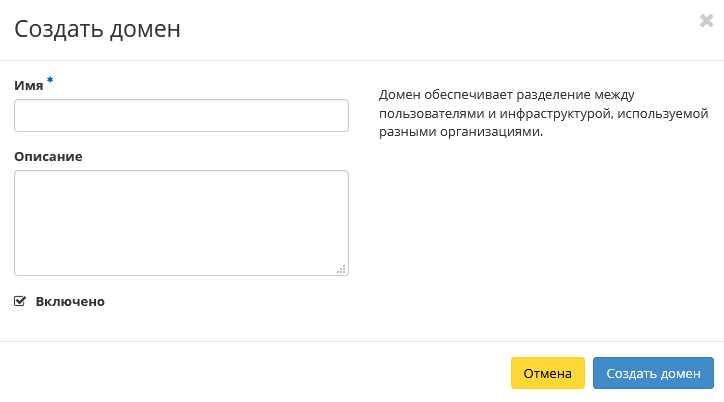Viewport: 724px width, 402px height.
Task: Click the Описание field label
Action: coord(48,157)
